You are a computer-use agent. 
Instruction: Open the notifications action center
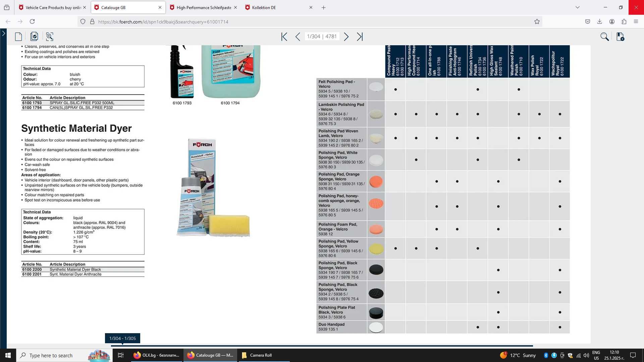click(633, 355)
